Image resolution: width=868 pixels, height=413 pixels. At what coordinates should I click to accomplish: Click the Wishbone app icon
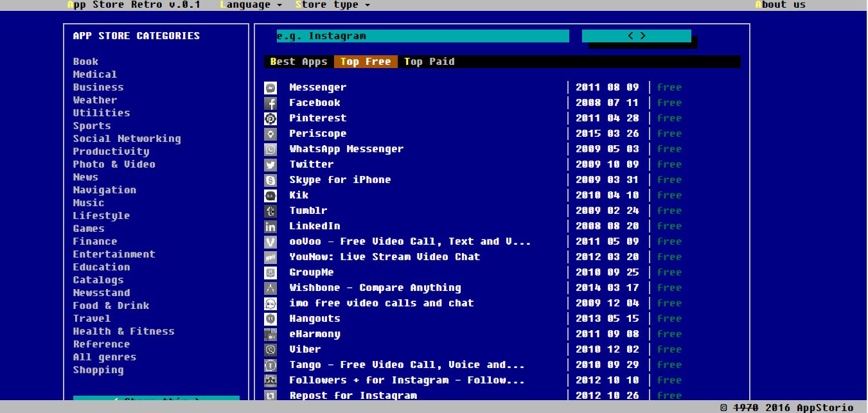(270, 288)
